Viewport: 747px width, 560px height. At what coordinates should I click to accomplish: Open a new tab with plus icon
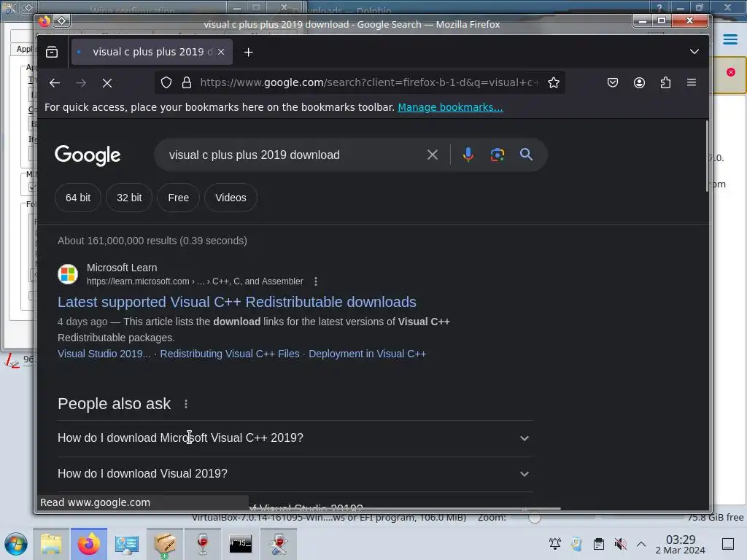tap(248, 52)
